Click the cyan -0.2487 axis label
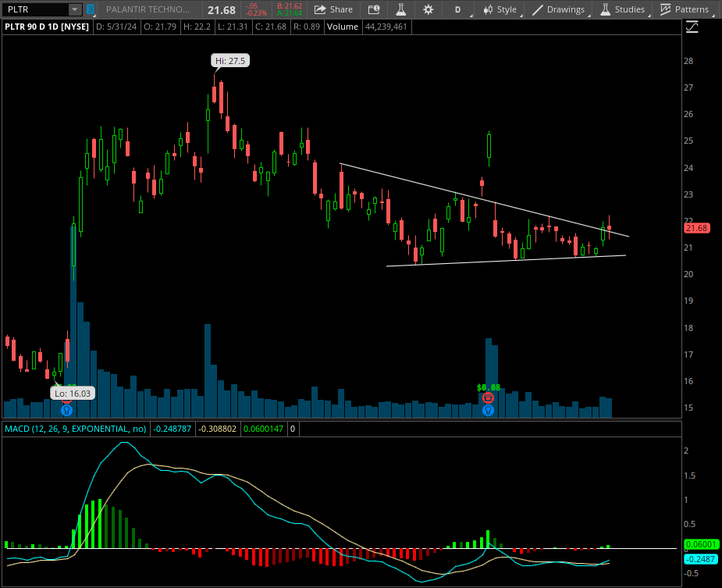The width and height of the screenshot is (722, 588). coord(701,559)
